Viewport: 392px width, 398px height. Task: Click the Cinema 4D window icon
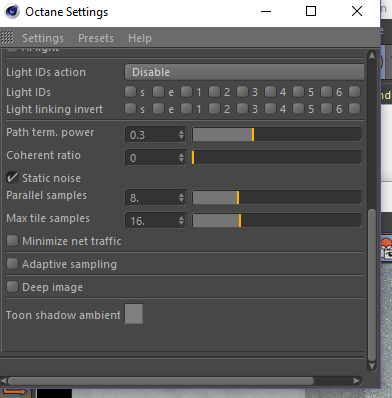tap(12, 12)
